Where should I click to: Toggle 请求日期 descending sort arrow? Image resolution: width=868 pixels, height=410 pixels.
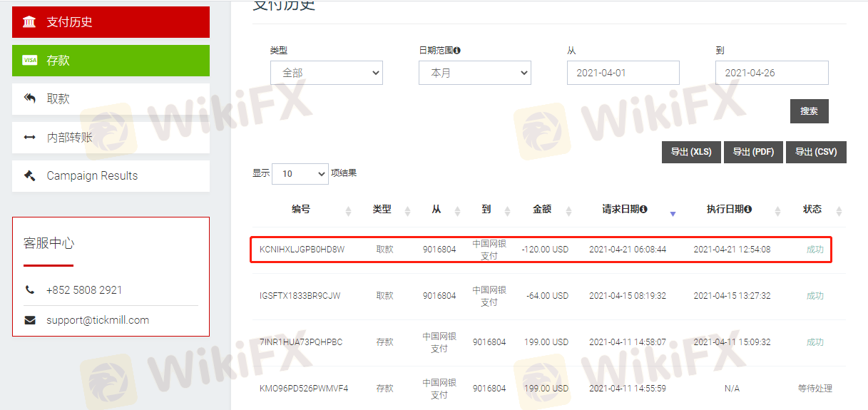(x=673, y=213)
